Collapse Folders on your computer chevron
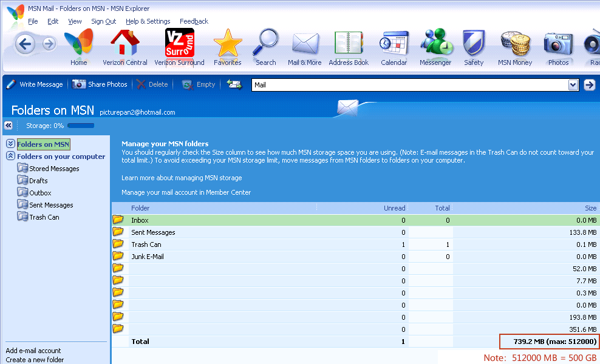600x364 pixels. (x=11, y=156)
